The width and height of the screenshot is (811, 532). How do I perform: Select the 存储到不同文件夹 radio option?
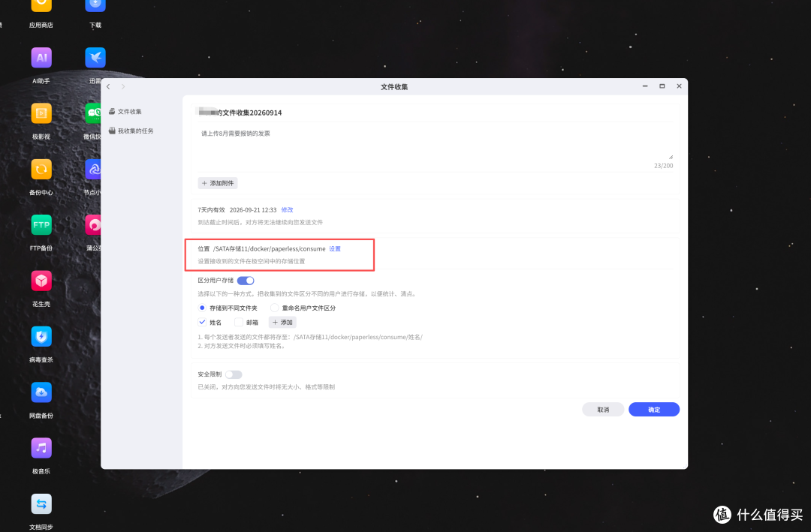point(202,308)
